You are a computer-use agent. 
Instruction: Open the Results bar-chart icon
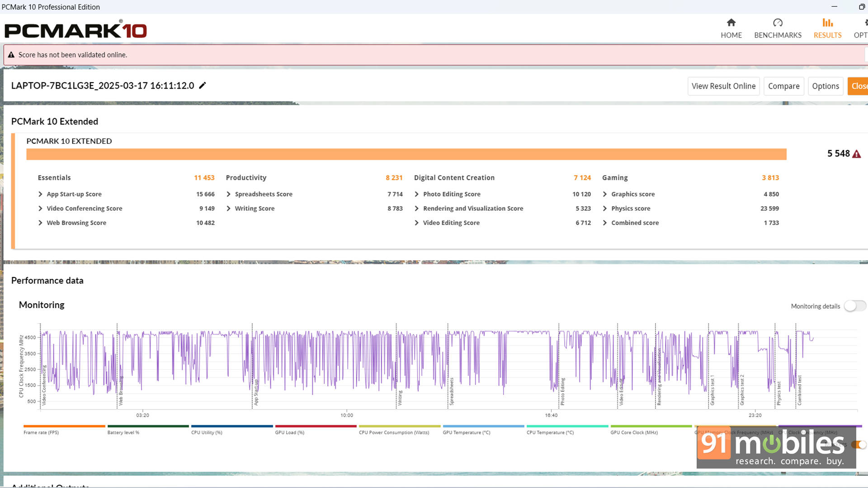(x=827, y=23)
